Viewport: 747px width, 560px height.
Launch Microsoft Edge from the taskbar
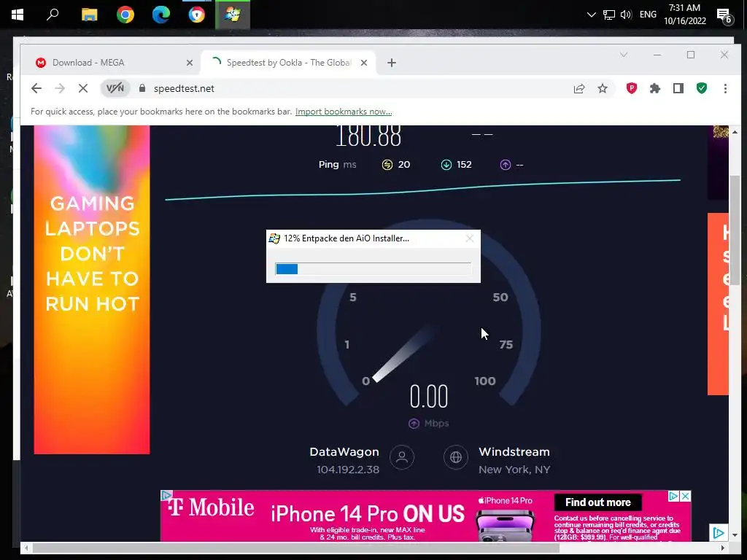point(161,15)
